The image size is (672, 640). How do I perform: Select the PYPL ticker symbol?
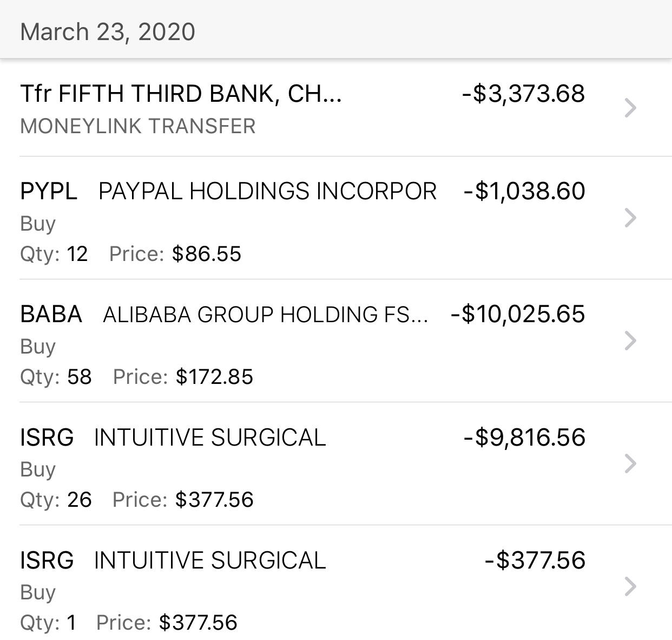(49, 192)
